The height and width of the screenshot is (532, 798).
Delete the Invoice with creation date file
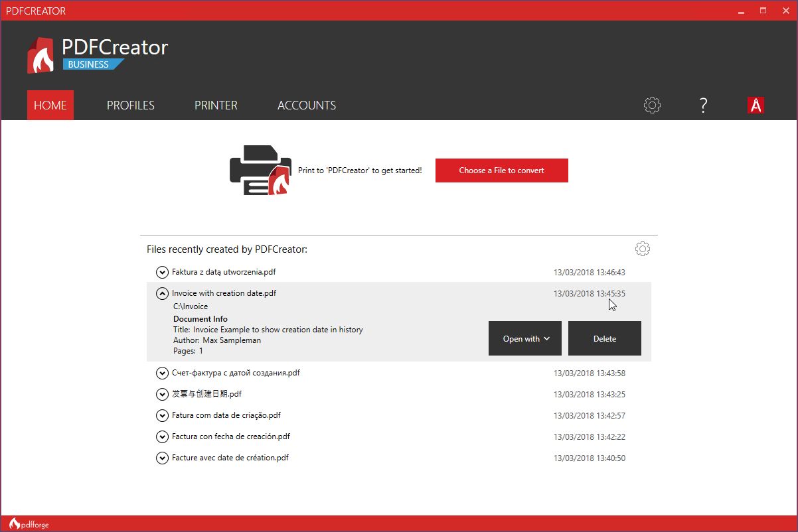[605, 338]
